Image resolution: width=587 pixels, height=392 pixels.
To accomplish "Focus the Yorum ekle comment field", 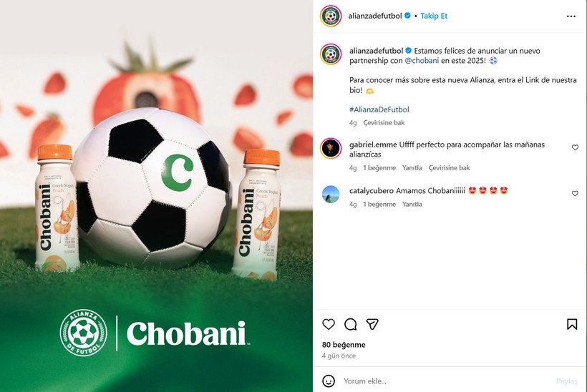I will click(x=445, y=381).
